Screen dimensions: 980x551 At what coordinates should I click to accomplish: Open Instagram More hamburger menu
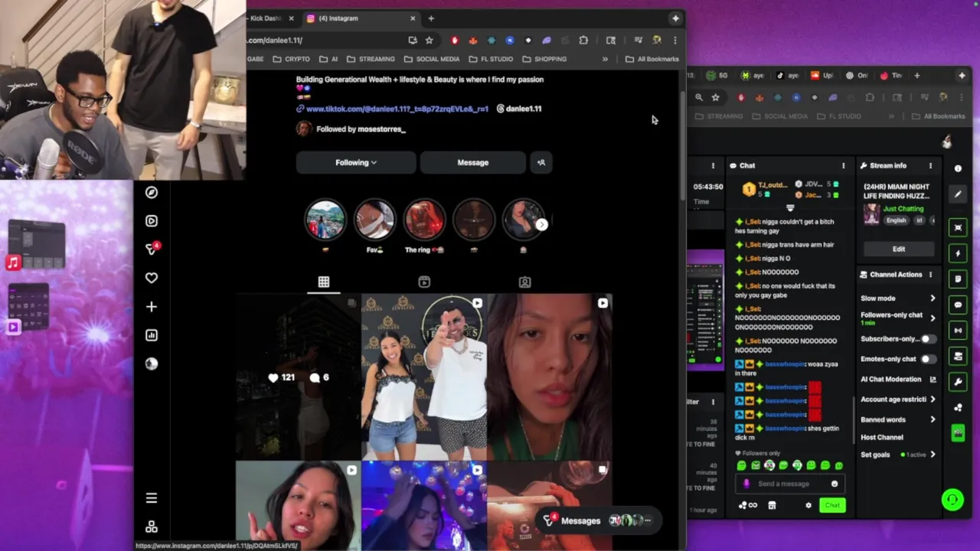coord(152,498)
